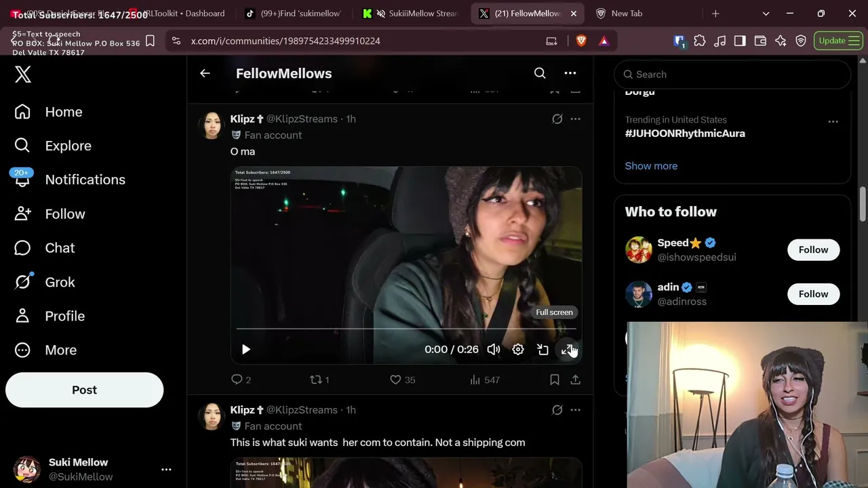The image size is (868, 488).
Task: Open Brave Wallet
Action: point(760,41)
